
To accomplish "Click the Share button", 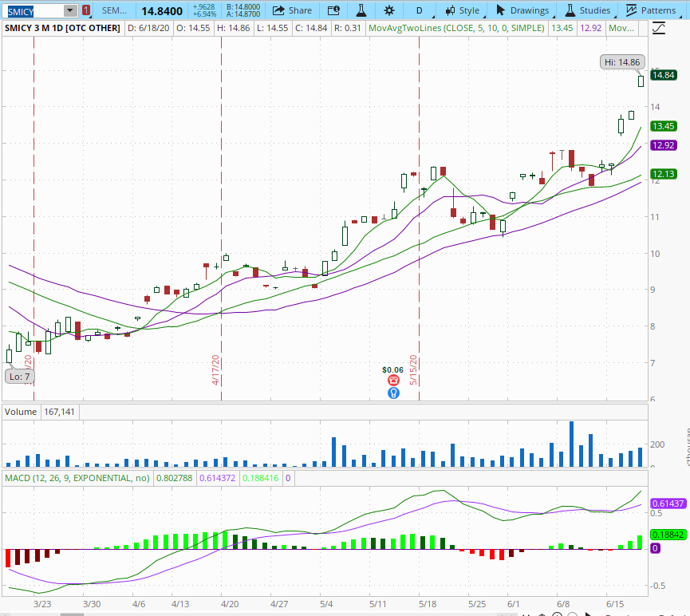I will [292, 10].
